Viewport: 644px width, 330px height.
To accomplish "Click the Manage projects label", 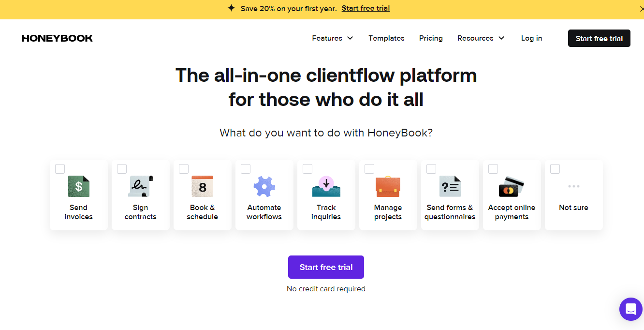I will click(388, 212).
